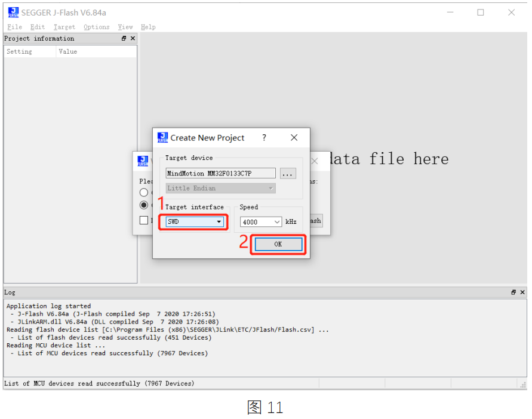Screen dimensions: 532x419
Task: Open the Target interface SWD dropdown
Action: pos(195,221)
